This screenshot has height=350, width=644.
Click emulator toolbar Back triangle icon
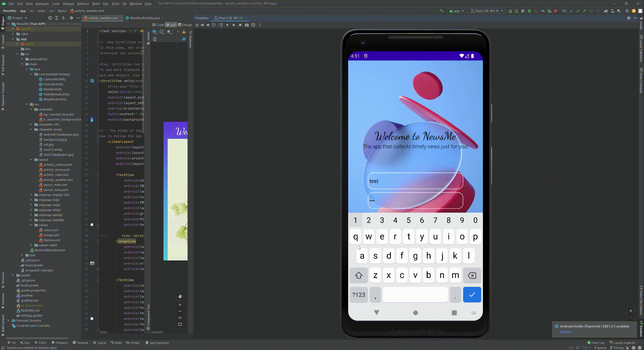click(x=227, y=25)
